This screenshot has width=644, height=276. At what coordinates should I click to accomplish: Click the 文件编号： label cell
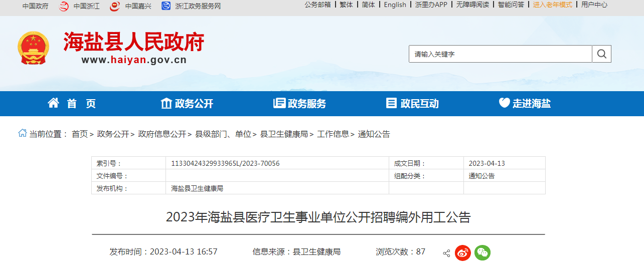(x=128, y=176)
